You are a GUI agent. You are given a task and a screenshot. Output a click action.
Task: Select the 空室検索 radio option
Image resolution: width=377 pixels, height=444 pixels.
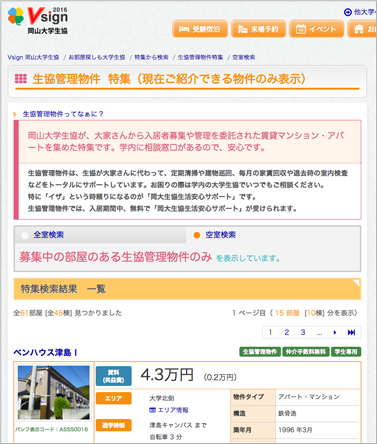pyautogui.click(x=197, y=235)
